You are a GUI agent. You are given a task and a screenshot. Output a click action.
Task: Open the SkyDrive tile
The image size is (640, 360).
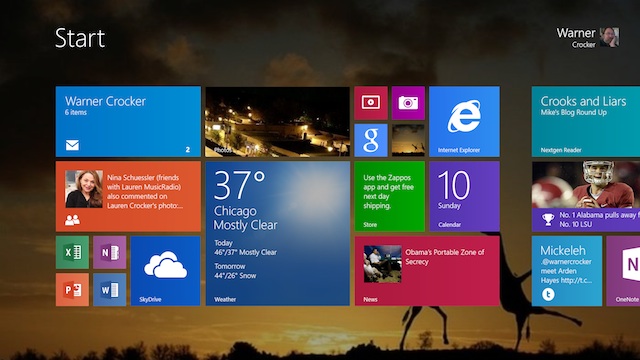[165, 271]
